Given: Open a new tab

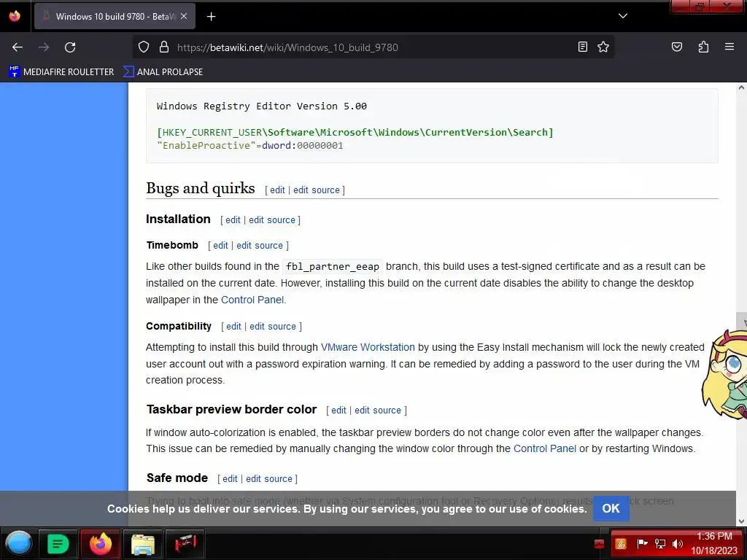Looking at the screenshot, I should tap(211, 17).
